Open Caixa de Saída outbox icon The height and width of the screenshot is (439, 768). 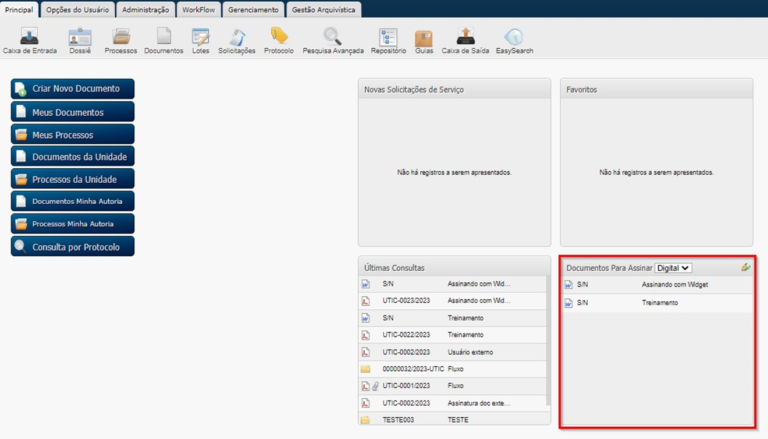465,37
